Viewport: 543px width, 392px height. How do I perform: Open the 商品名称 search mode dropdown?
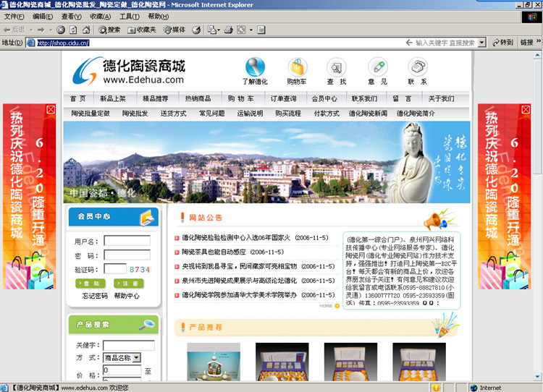point(137,358)
